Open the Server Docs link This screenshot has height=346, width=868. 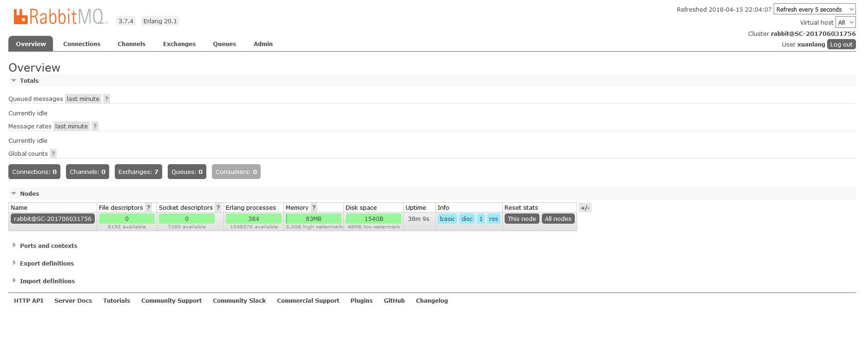(x=73, y=300)
